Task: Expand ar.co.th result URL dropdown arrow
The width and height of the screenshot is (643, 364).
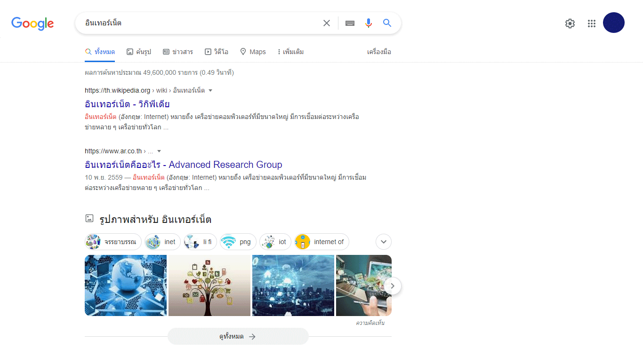Action: pos(159,151)
